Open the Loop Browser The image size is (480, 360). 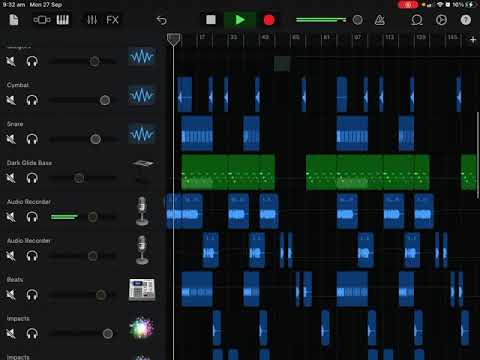coord(417,20)
